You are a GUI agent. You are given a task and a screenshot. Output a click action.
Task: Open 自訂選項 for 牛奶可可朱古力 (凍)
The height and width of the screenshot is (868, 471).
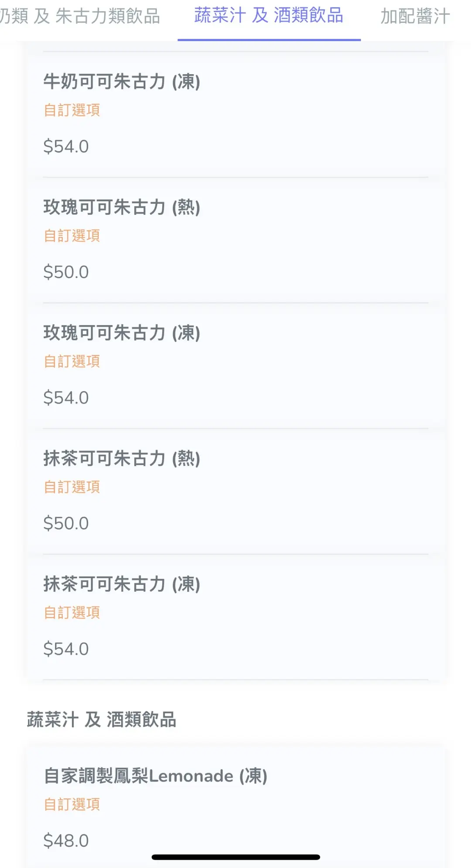click(x=72, y=110)
